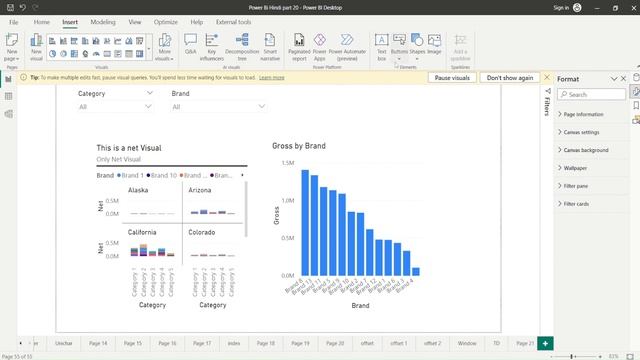Insert a Paginated report visual
This screenshot has height=360, width=640.
pos(299,47)
